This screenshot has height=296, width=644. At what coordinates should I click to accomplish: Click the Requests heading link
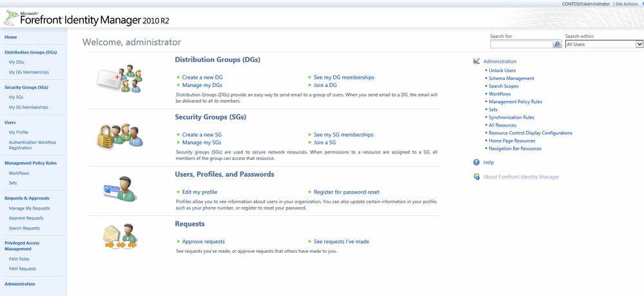[x=190, y=224]
